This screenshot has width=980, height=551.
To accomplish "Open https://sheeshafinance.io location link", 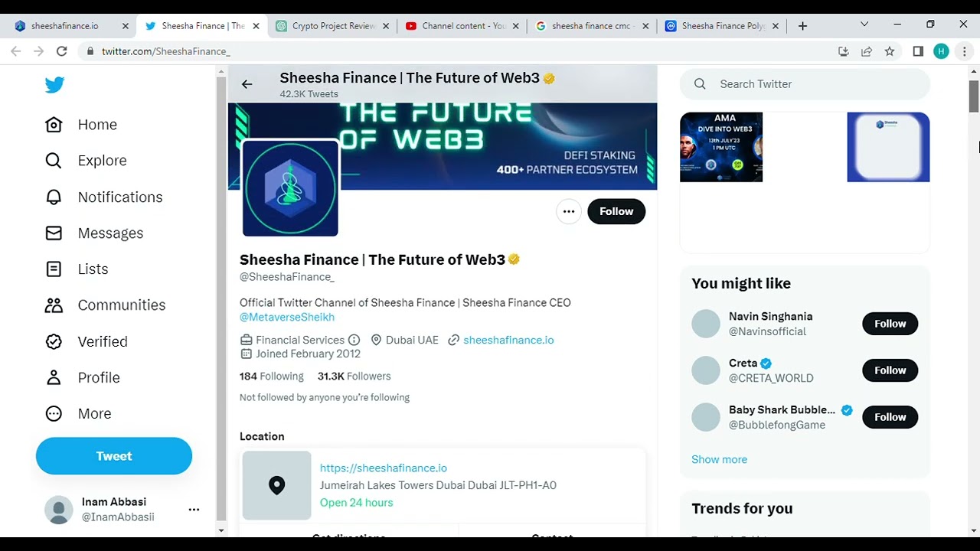I will click(384, 468).
